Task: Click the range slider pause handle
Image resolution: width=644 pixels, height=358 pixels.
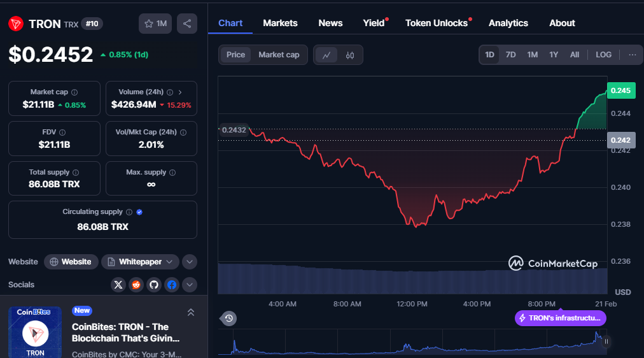Action: (606, 341)
